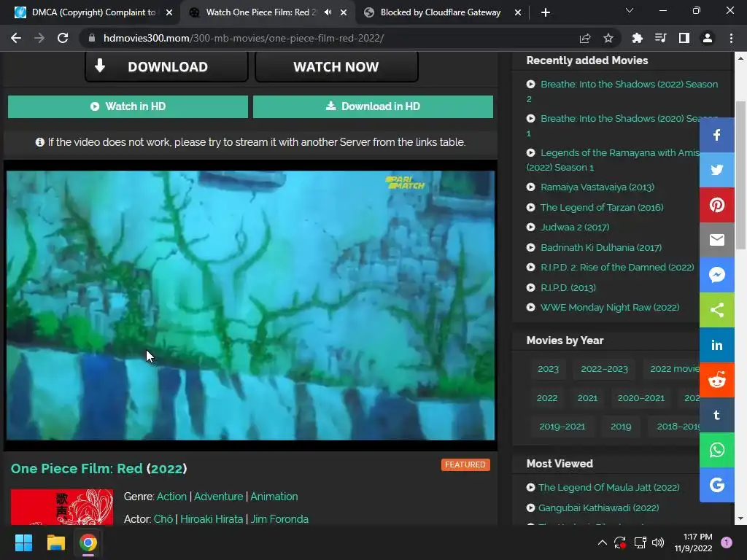Viewport: 747px width, 560px height.
Task: Open the movie poster thumbnail
Action: [62, 507]
